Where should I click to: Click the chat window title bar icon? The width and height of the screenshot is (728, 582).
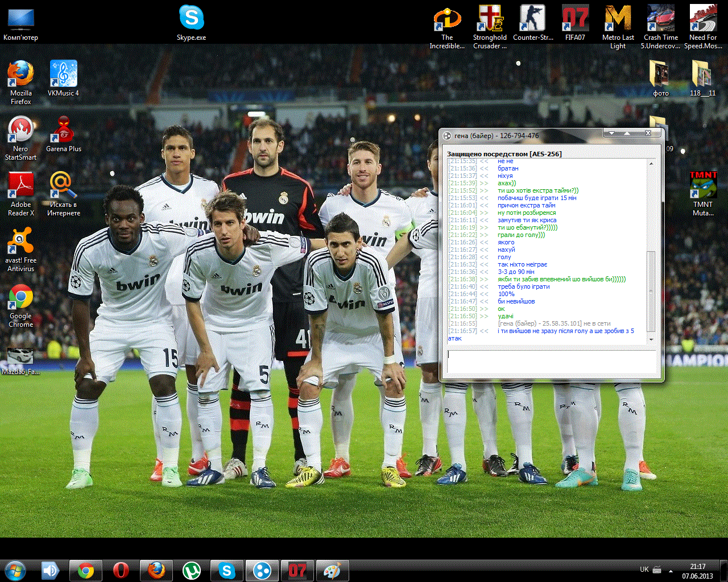(x=448, y=136)
